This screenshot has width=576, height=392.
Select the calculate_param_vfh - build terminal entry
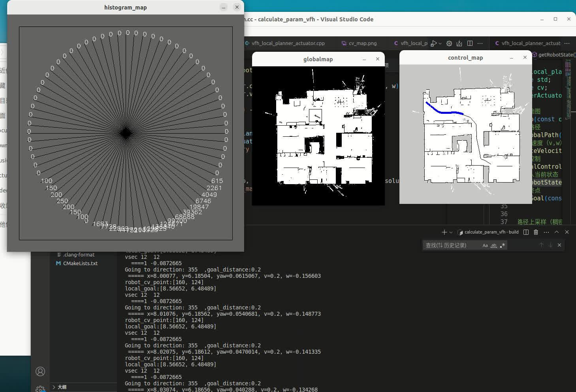pyautogui.click(x=491, y=232)
